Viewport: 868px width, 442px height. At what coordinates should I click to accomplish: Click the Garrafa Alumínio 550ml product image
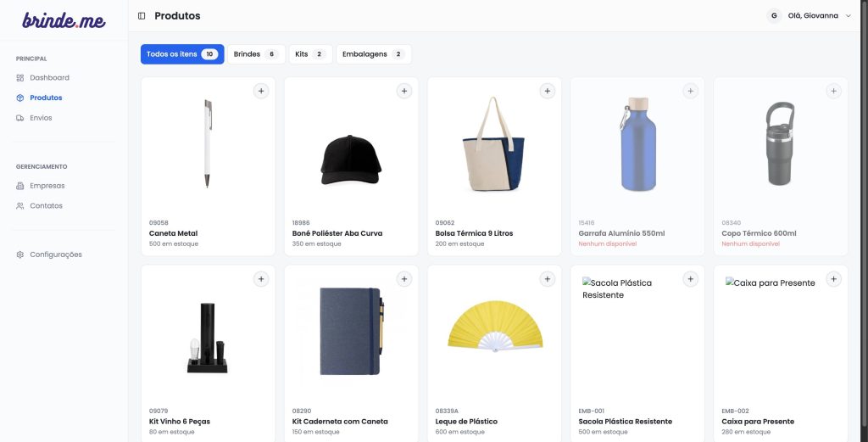[637, 143]
